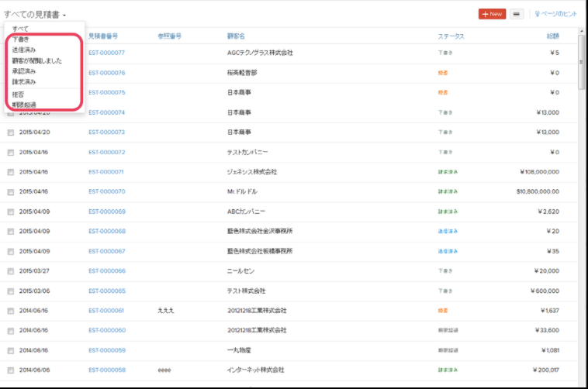Open estimate EST-0000077 link
588x389 pixels.
pos(106,53)
